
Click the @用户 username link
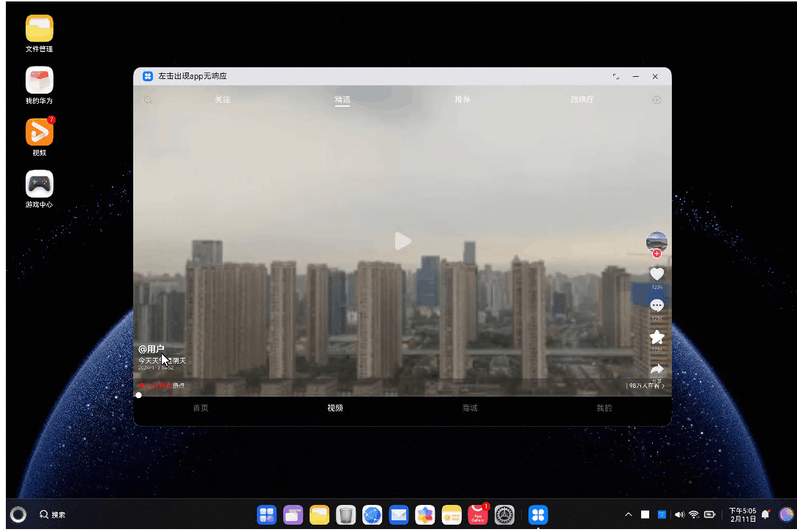point(151,349)
